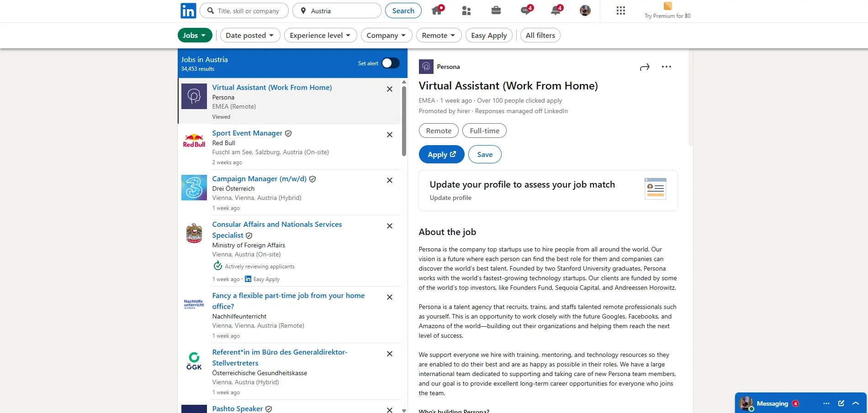Screen dimensions: 868x413
Task: Click the job list scrollbar thumb
Action: click(x=404, y=121)
